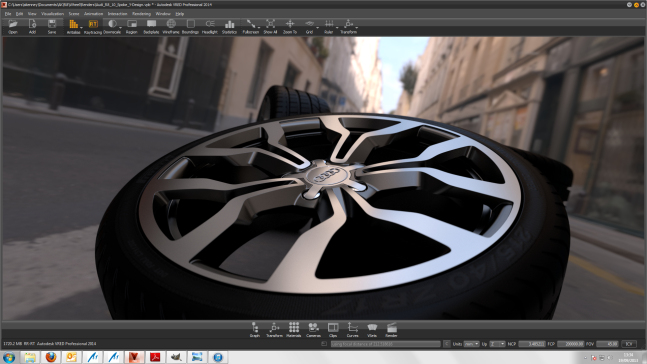Open the Help menu
This screenshot has width=647, height=364.
coord(179,14)
